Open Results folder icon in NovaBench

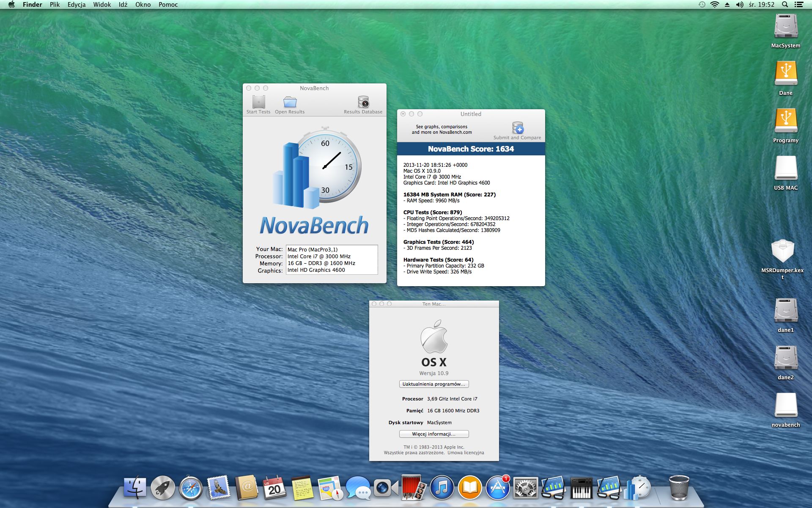pyautogui.click(x=290, y=102)
